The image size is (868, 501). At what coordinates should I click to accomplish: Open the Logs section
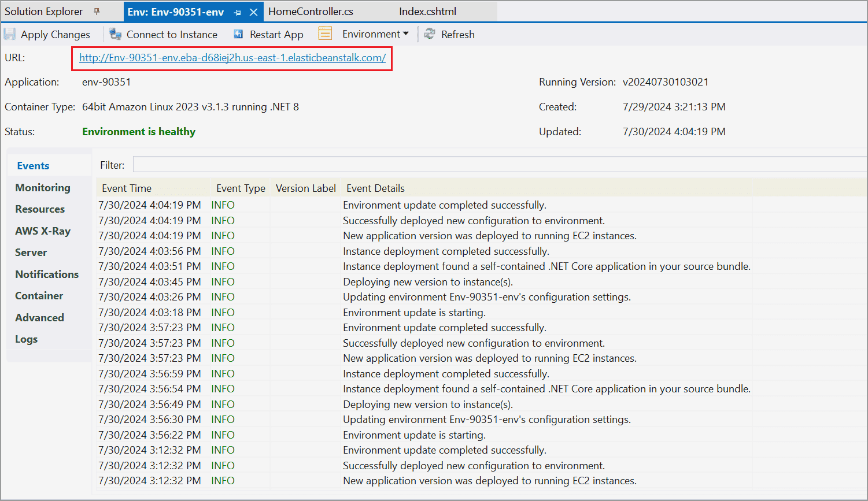[x=26, y=339]
